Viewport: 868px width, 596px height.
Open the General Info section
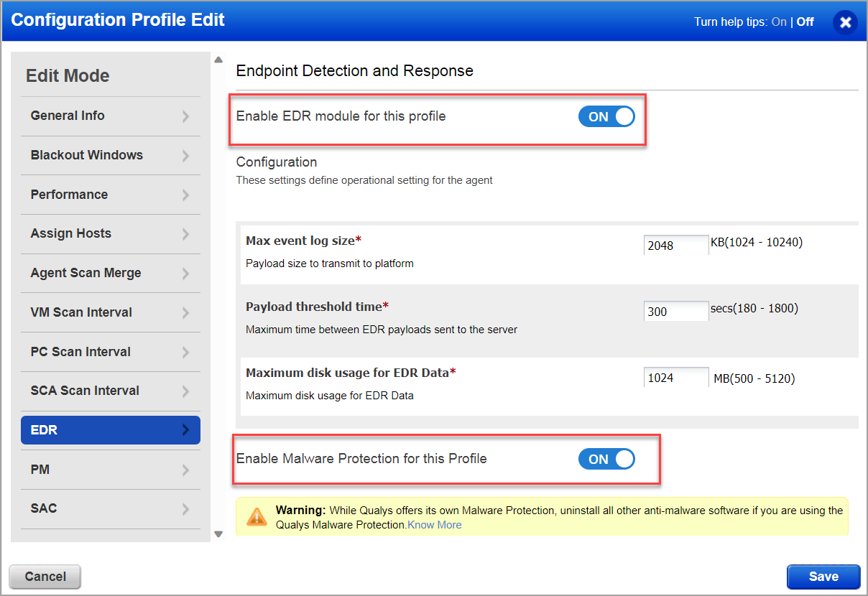point(111,116)
